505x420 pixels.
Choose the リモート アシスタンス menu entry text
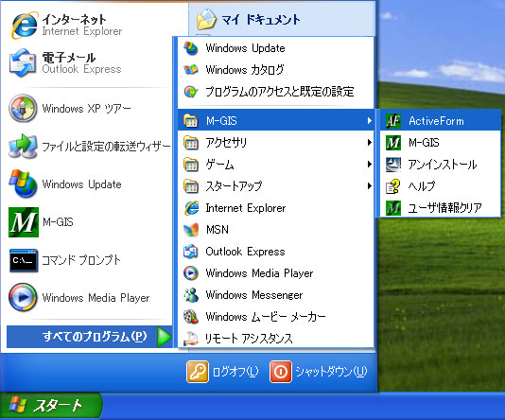[x=249, y=339]
